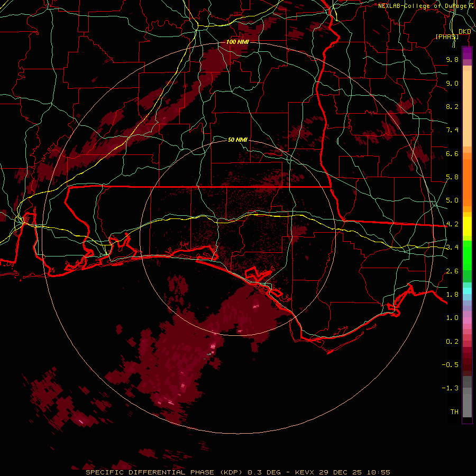Select the 7.4 value on the color scale
This screenshot has height=476, width=476.
click(452, 130)
